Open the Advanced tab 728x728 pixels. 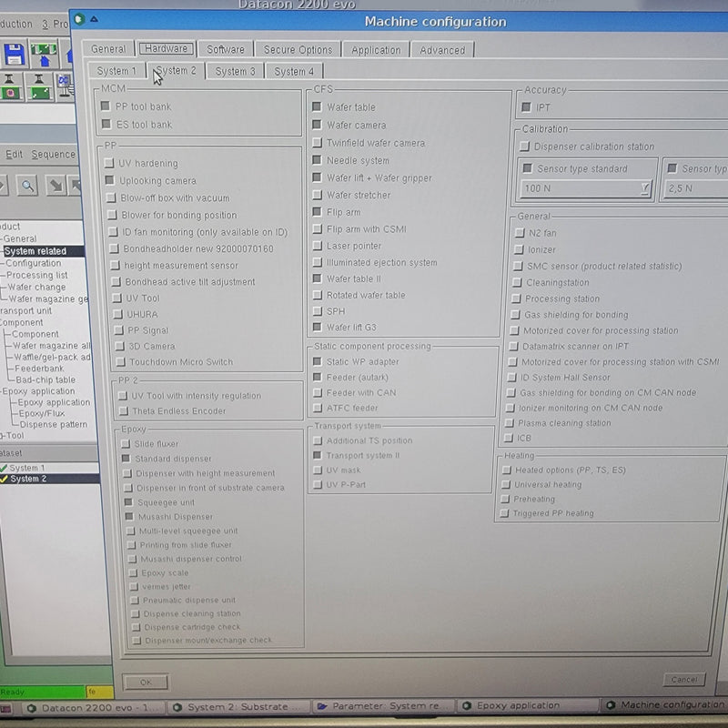442,50
